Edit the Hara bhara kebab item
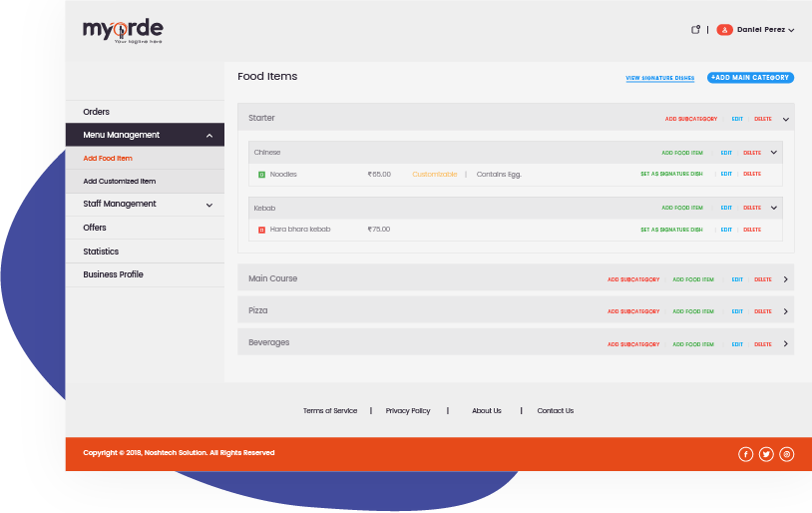The height and width of the screenshot is (513, 812). pyautogui.click(x=726, y=230)
